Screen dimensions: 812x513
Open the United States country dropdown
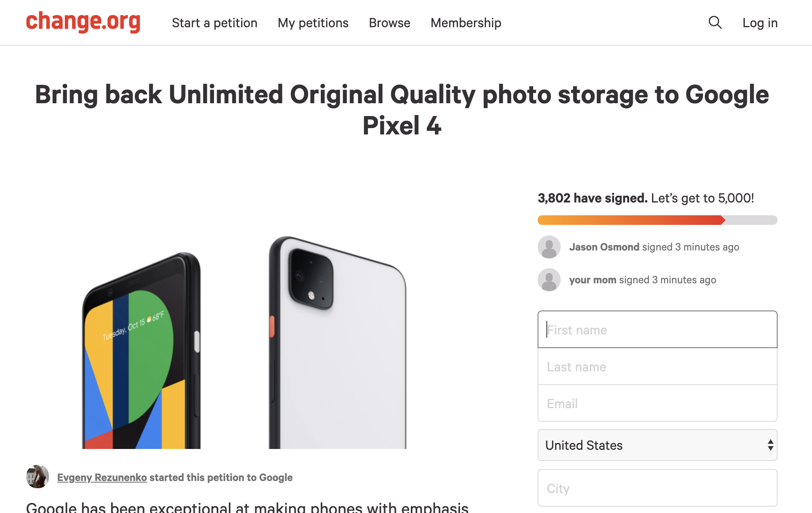click(x=656, y=445)
